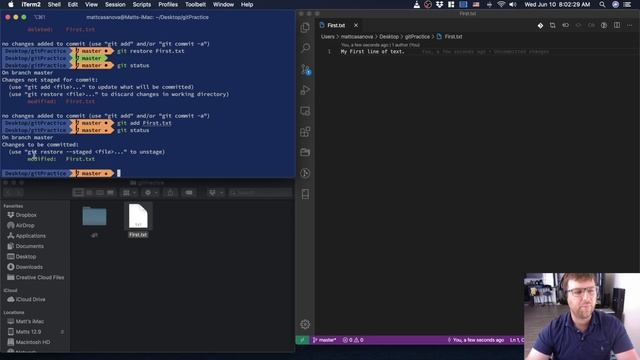Click the diamond git icon in editor toolbar
The image size is (640, 360).
tap(540, 25)
